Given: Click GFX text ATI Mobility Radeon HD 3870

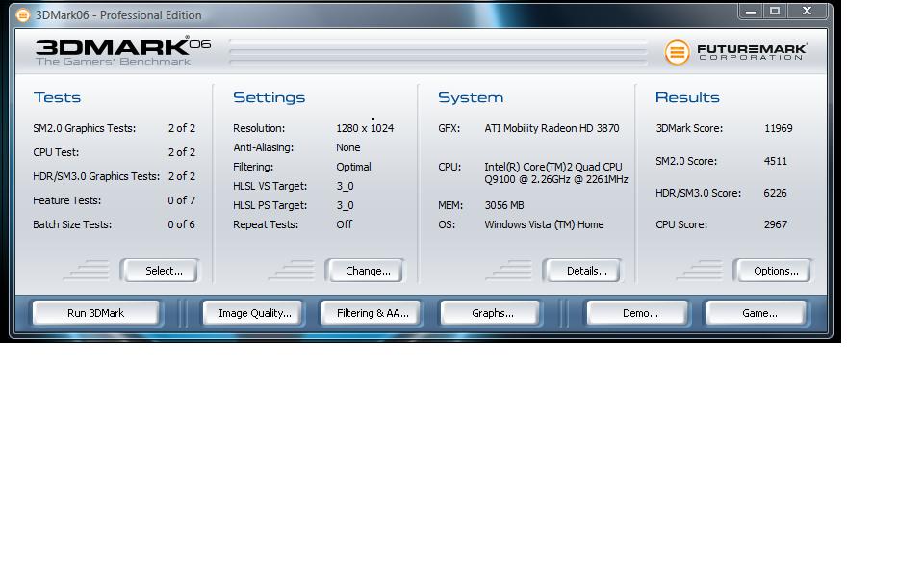Looking at the screenshot, I should coord(552,128).
